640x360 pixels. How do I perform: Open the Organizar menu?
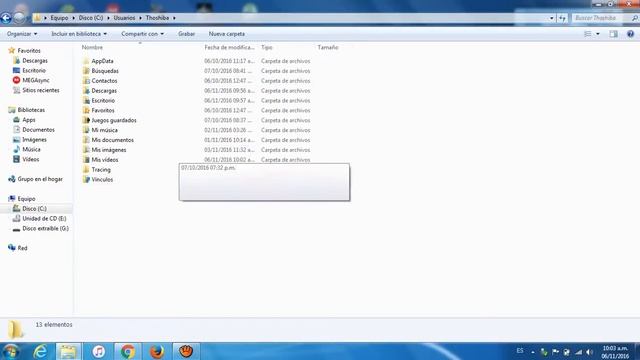pyautogui.click(x=22, y=34)
